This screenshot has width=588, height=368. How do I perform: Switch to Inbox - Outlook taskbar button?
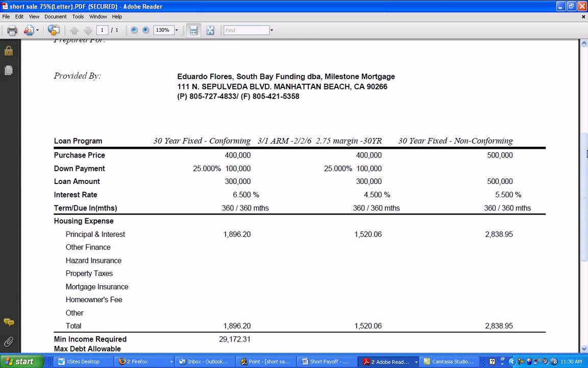(x=205, y=362)
